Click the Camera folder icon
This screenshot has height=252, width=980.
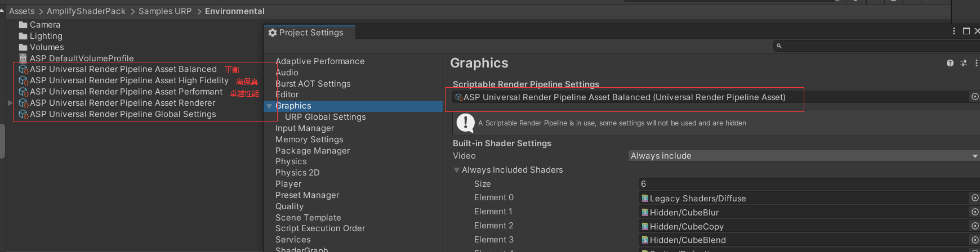[23, 25]
